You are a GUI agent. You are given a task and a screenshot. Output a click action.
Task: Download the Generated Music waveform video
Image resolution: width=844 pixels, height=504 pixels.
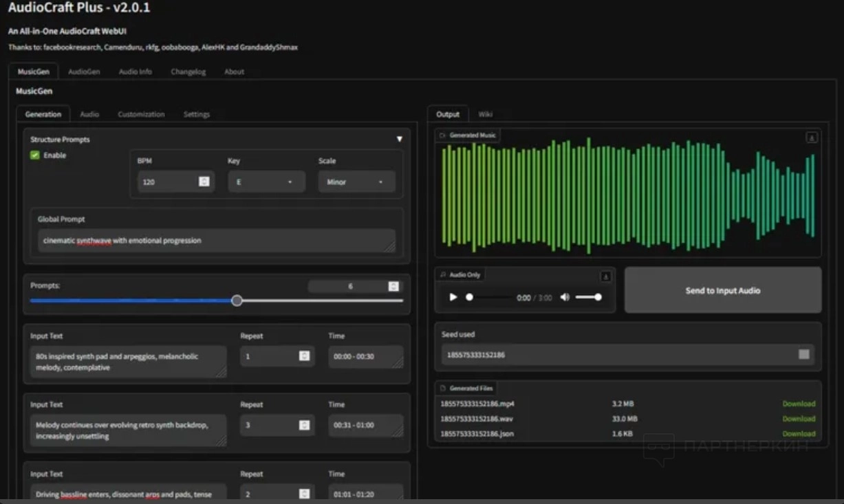811,138
